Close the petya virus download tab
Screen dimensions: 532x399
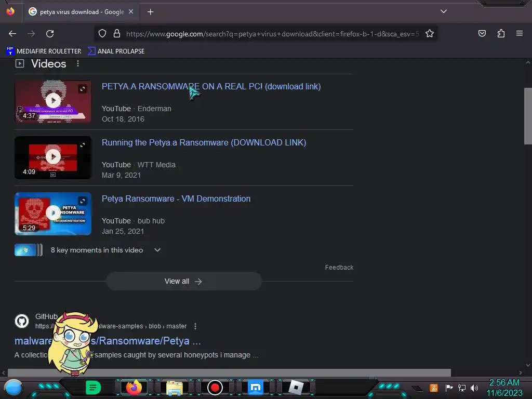click(131, 11)
